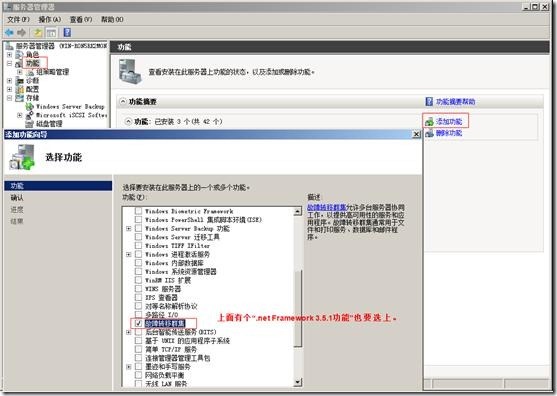
Task: Expand the 组策略管理 node
Action: [20, 72]
